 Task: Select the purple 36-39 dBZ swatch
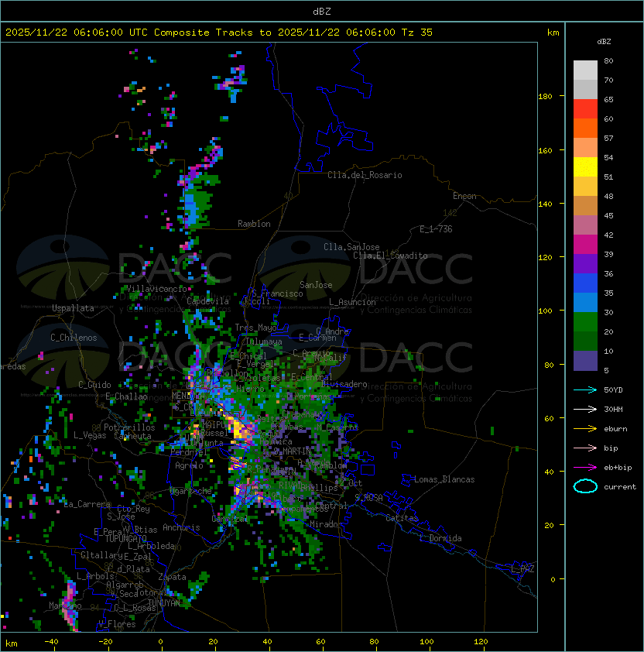pos(585,263)
